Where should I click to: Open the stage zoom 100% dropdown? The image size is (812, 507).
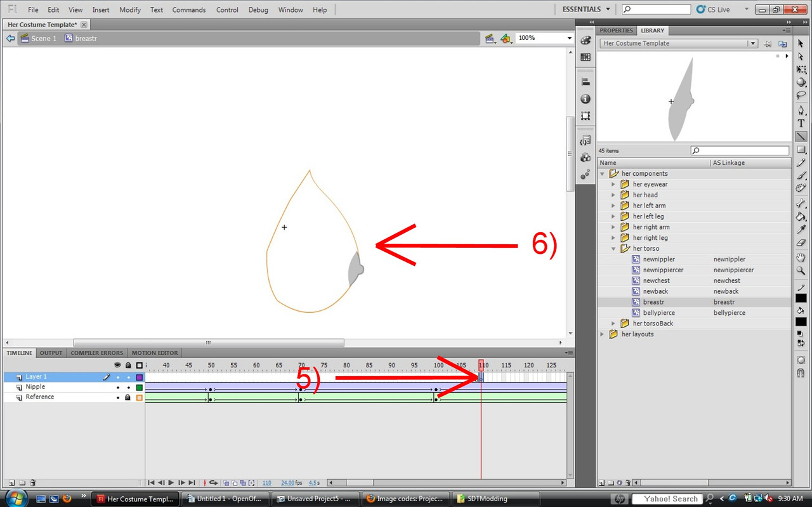(569, 38)
